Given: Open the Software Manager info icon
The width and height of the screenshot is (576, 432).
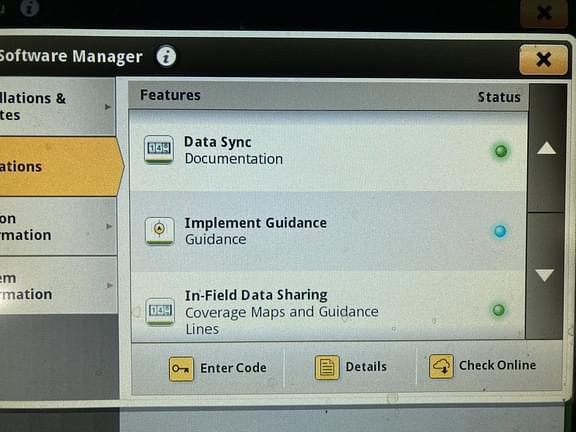Looking at the screenshot, I should [166, 56].
